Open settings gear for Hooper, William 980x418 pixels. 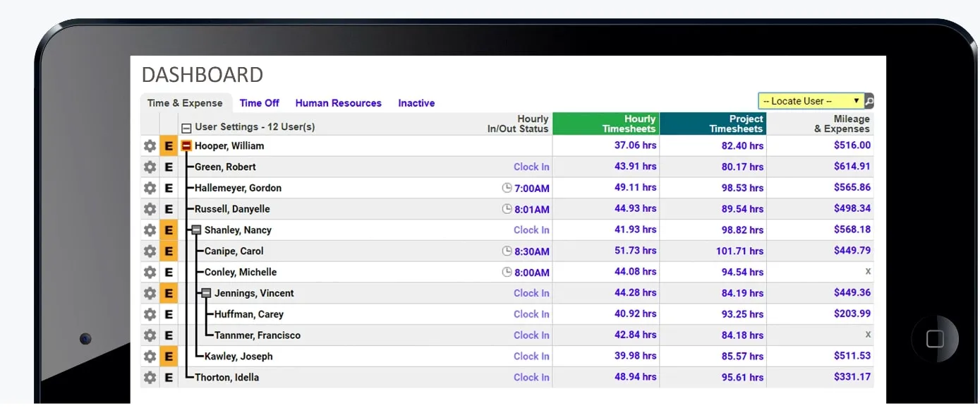tap(150, 146)
